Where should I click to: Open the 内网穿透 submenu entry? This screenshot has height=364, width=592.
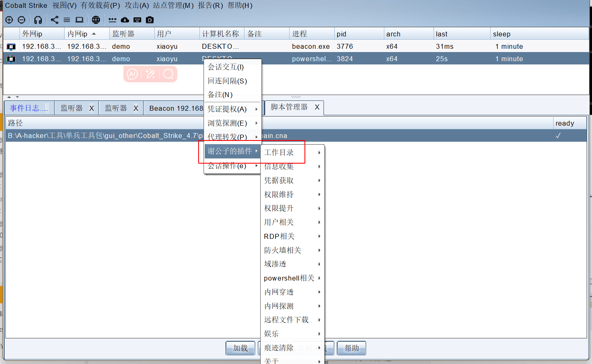pos(292,292)
